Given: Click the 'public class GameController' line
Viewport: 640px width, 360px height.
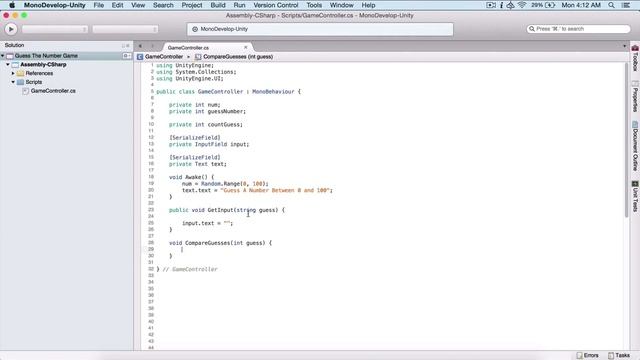Looking at the screenshot, I should click(x=229, y=92).
